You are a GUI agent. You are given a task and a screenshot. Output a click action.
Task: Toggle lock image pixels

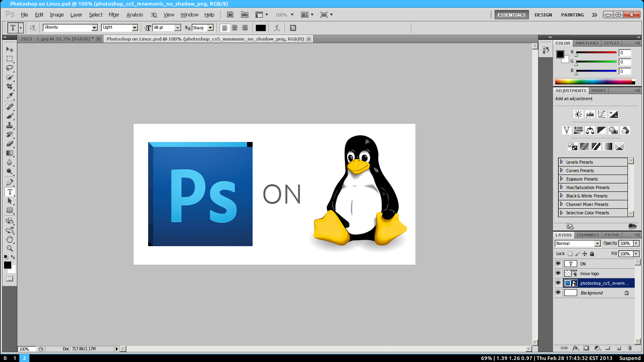[578, 254]
